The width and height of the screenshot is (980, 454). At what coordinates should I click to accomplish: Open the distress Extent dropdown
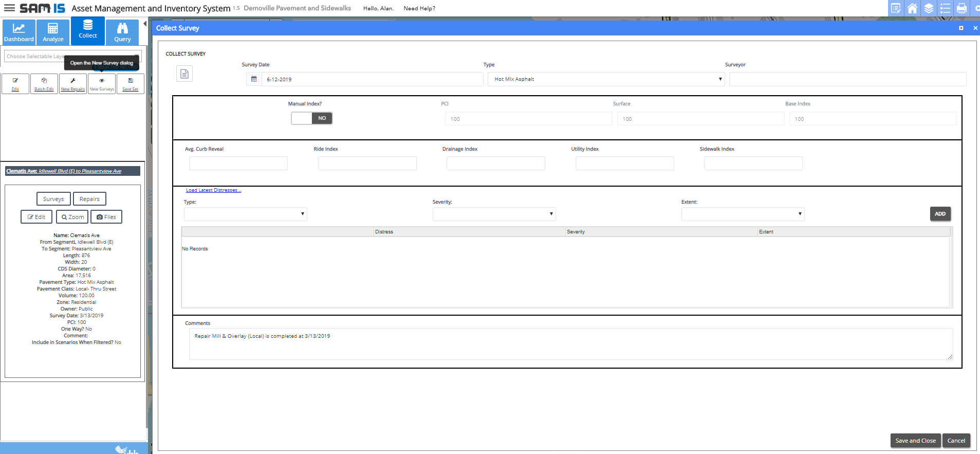(743, 214)
